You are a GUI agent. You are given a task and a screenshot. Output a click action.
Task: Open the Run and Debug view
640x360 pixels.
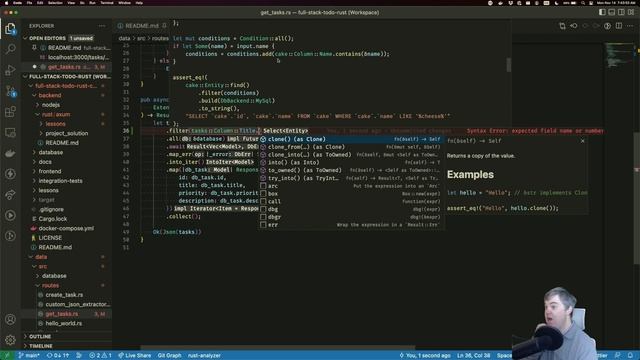[10, 70]
